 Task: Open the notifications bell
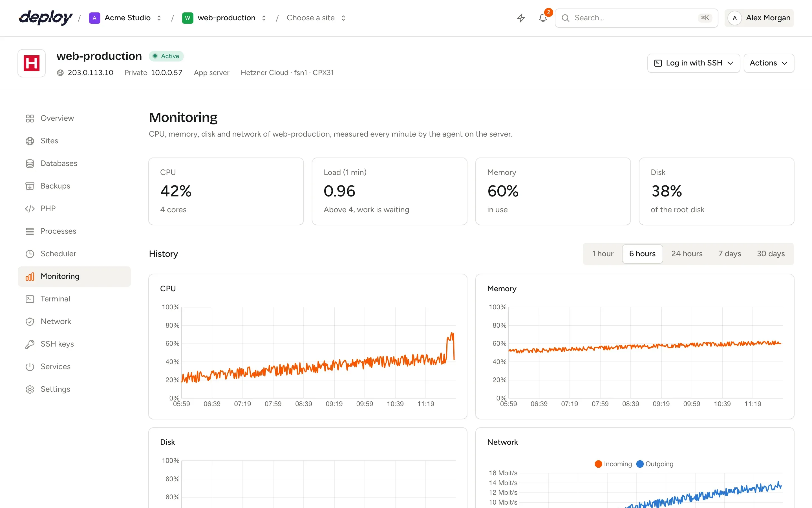click(x=543, y=18)
